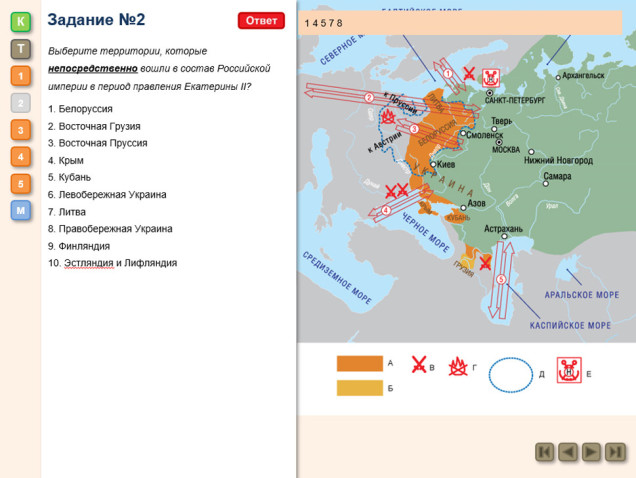The image size is (636, 478).
Task: Skip to the last slide
Action: [615, 452]
